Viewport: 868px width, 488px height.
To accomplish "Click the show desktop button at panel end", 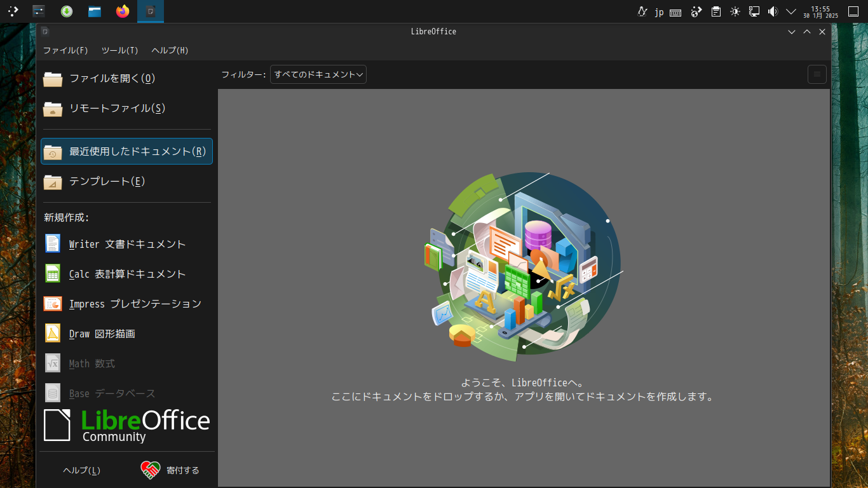I will click(854, 11).
